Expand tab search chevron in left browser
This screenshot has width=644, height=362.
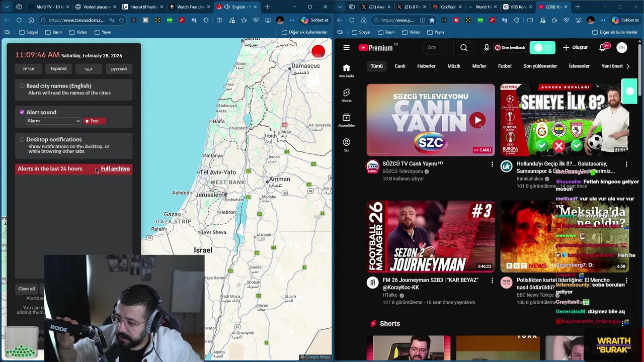coord(7,7)
